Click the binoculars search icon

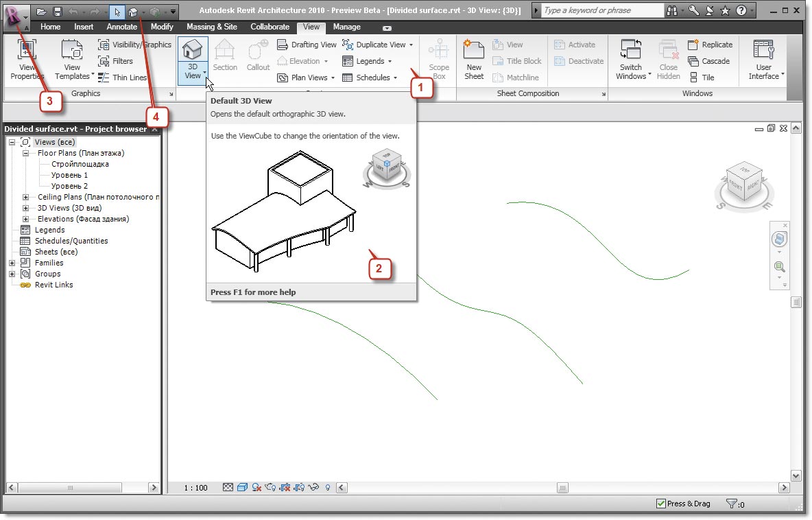[x=671, y=10]
